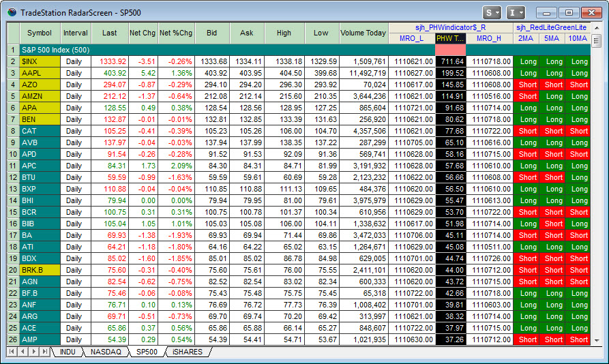Jump to first sheet tab arrow
Screen dimensions: 609x364
click(12, 352)
